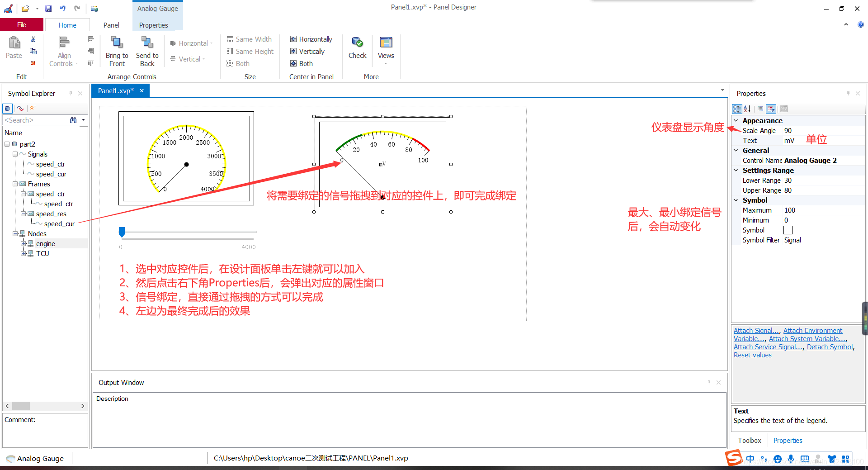Image resolution: width=868 pixels, height=470 pixels.
Task: Save the panel with floppy disk icon
Action: point(48,9)
